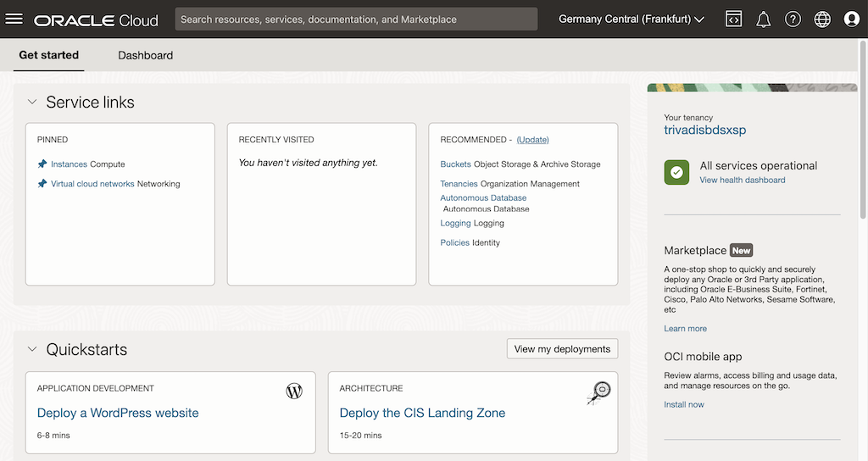Open Cloud Shell developer tools icon

[x=733, y=19]
